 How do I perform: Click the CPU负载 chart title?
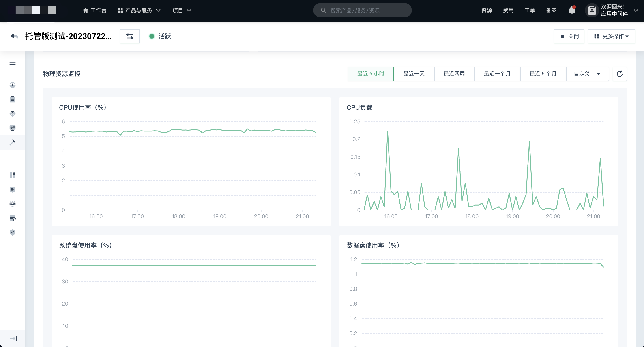tap(359, 107)
